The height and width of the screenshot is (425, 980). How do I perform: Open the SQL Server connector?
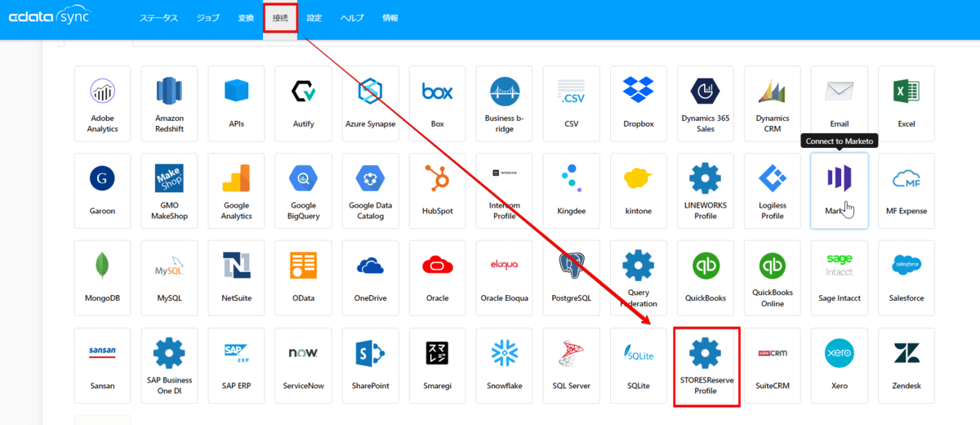pyautogui.click(x=571, y=365)
